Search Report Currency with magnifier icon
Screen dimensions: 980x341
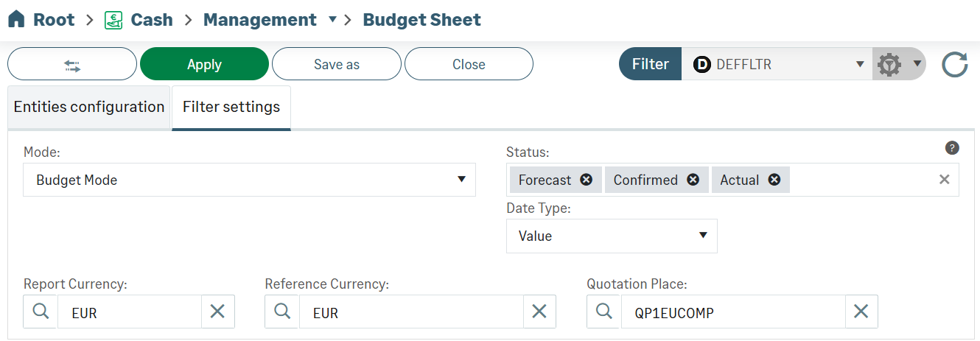[41, 312]
